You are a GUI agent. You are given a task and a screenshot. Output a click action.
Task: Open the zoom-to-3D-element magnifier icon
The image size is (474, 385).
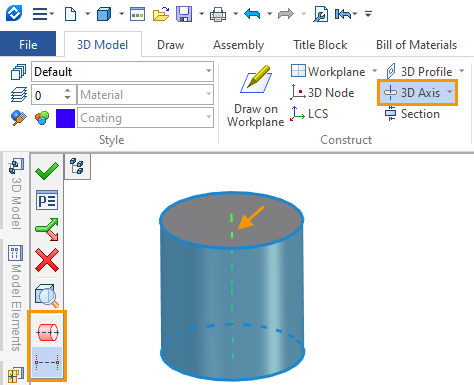(47, 295)
